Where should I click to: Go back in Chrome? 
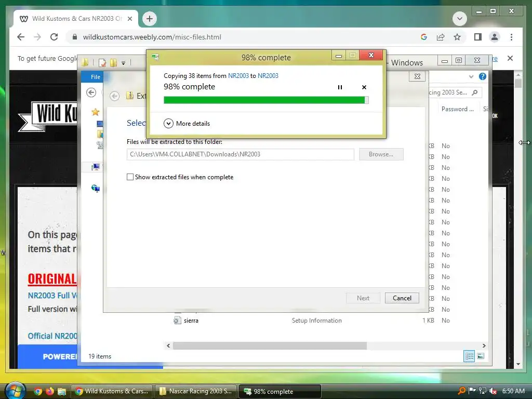tap(21, 37)
